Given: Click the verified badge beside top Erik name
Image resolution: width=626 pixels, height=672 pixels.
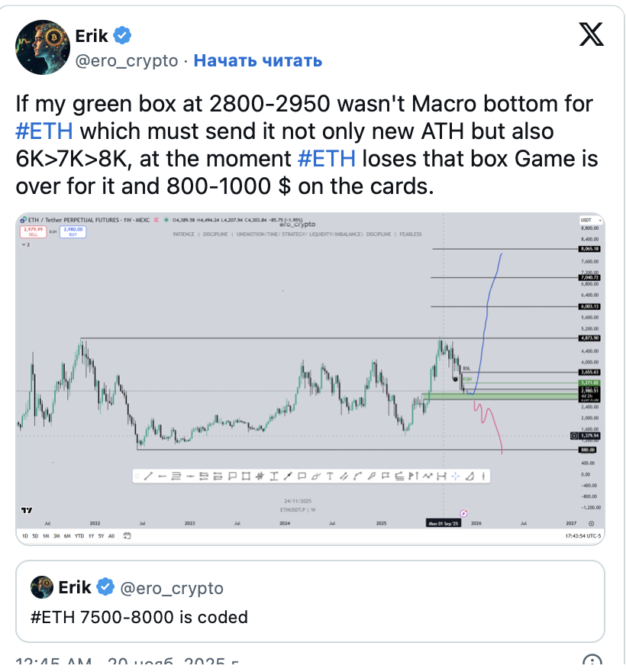Looking at the screenshot, I should 123,35.
